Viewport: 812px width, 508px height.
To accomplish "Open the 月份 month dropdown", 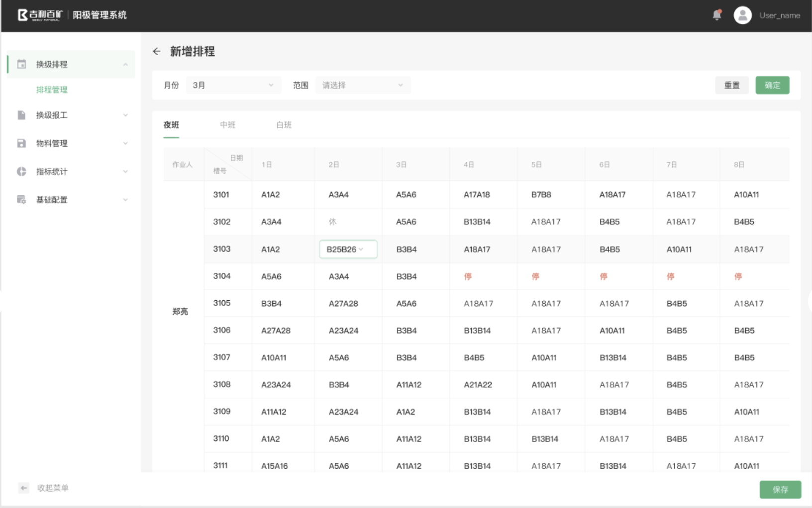I will [x=233, y=85].
